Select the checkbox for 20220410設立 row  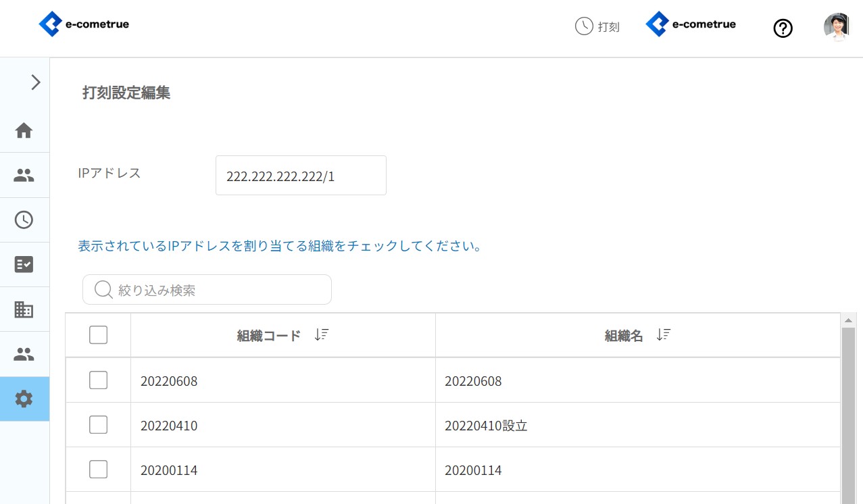(99, 425)
